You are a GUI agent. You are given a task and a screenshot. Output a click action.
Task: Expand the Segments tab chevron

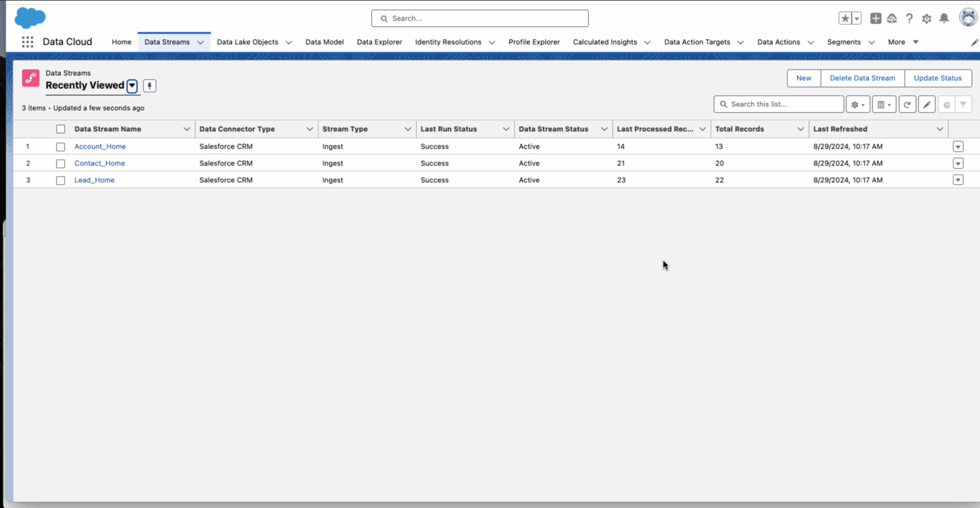871,42
